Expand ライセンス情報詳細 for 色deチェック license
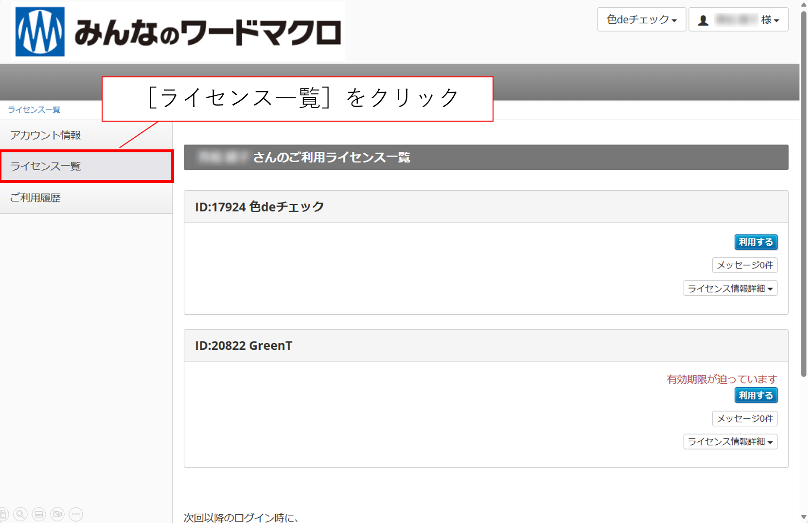 [x=730, y=289]
